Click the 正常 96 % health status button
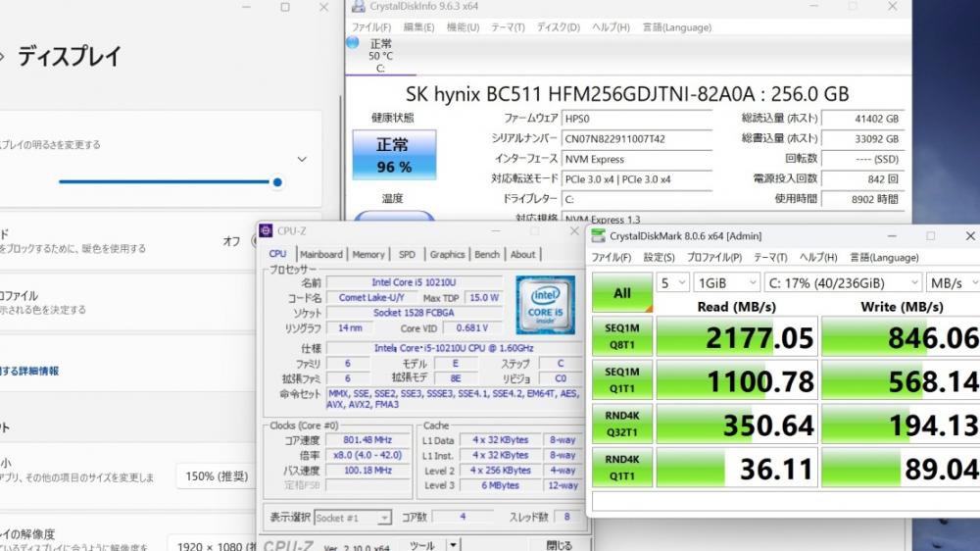The width and height of the screenshot is (980, 551). tap(394, 155)
